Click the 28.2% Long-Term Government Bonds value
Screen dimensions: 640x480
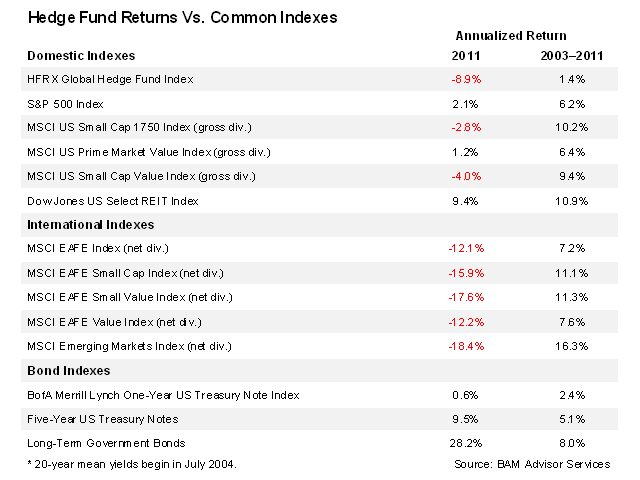point(467,443)
